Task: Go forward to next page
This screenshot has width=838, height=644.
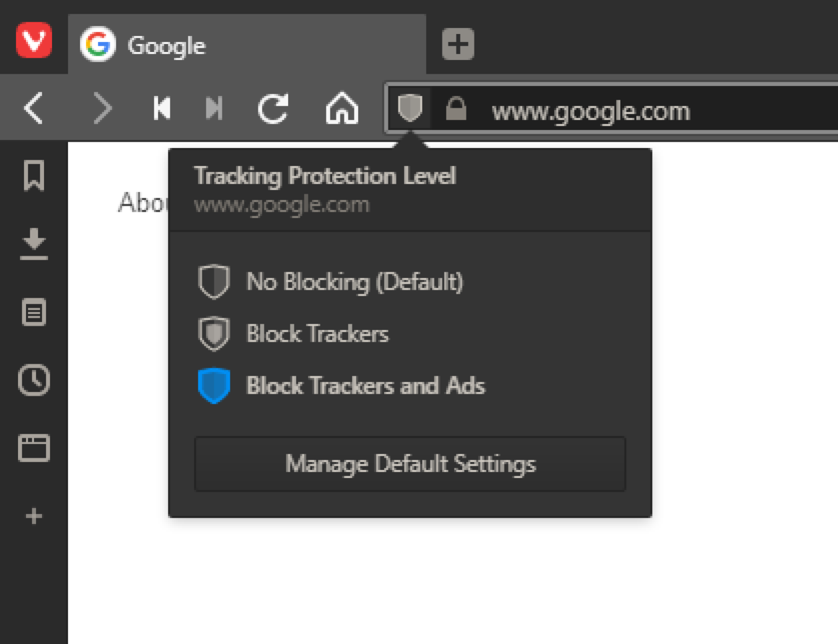Action: (x=102, y=108)
